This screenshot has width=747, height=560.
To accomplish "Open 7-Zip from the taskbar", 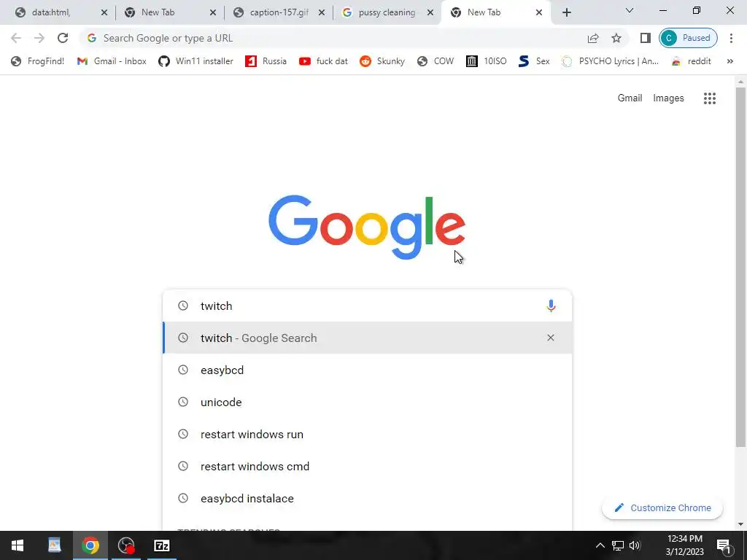I will pyautogui.click(x=162, y=545).
